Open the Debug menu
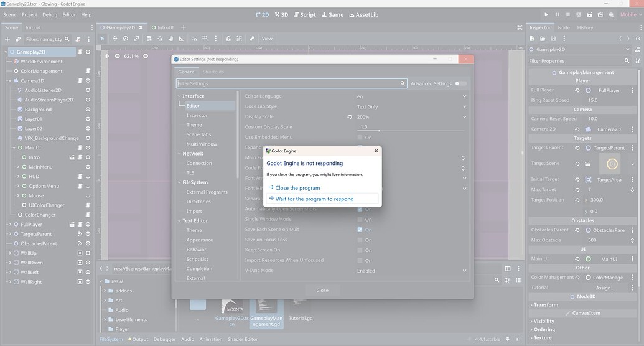 [x=50, y=14]
